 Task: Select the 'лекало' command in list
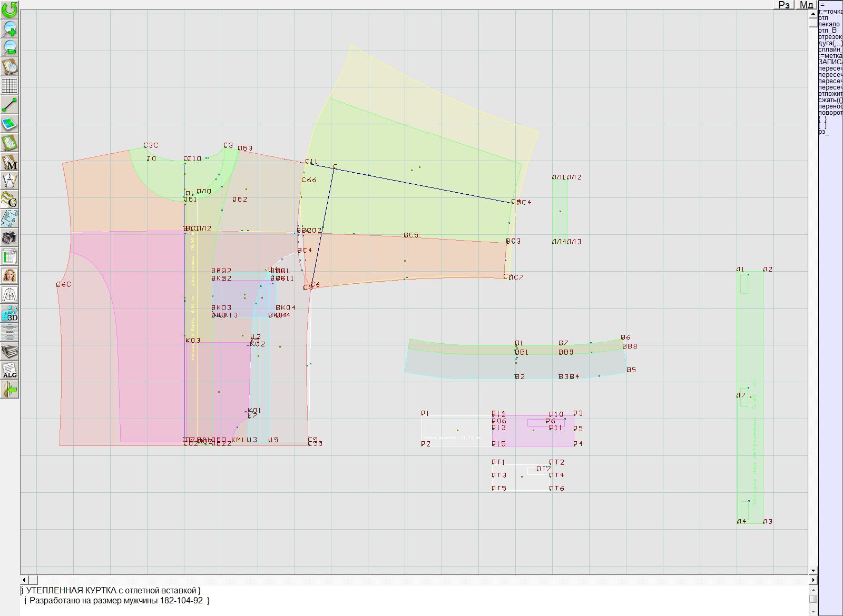tap(829, 24)
